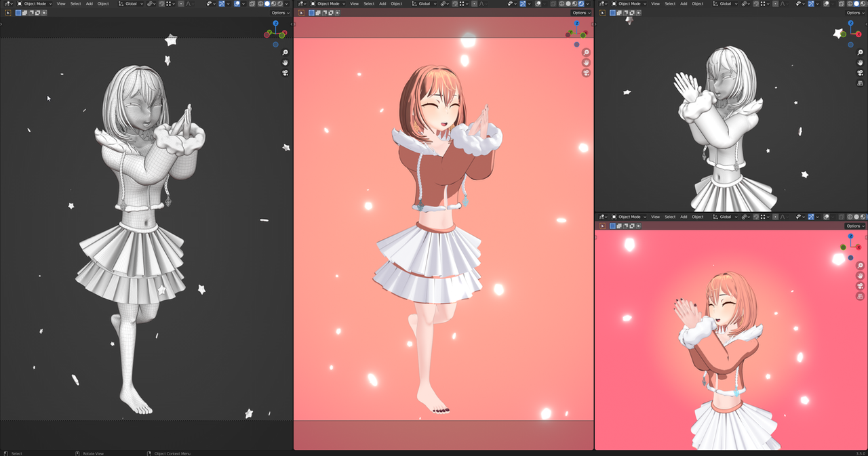Click 'Rotate View' status bar hint
868x456 pixels.
[94, 453]
